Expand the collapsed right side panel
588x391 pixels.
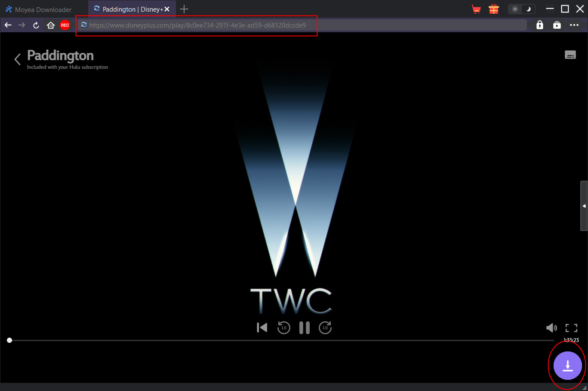584,206
